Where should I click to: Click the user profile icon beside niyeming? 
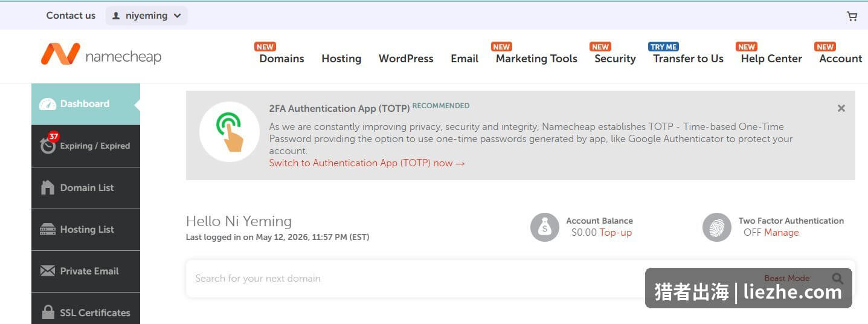pos(116,16)
